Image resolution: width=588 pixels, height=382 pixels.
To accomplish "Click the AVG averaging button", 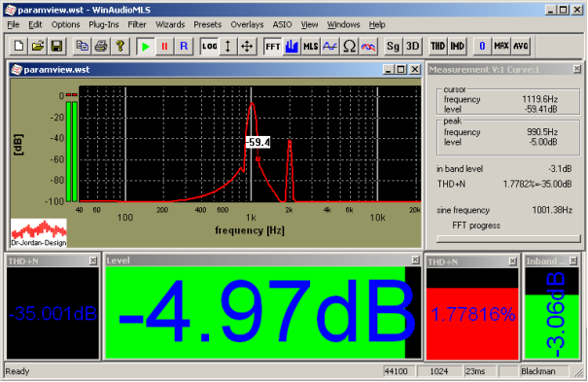I will pyautogui.click(x=521, y=46).
